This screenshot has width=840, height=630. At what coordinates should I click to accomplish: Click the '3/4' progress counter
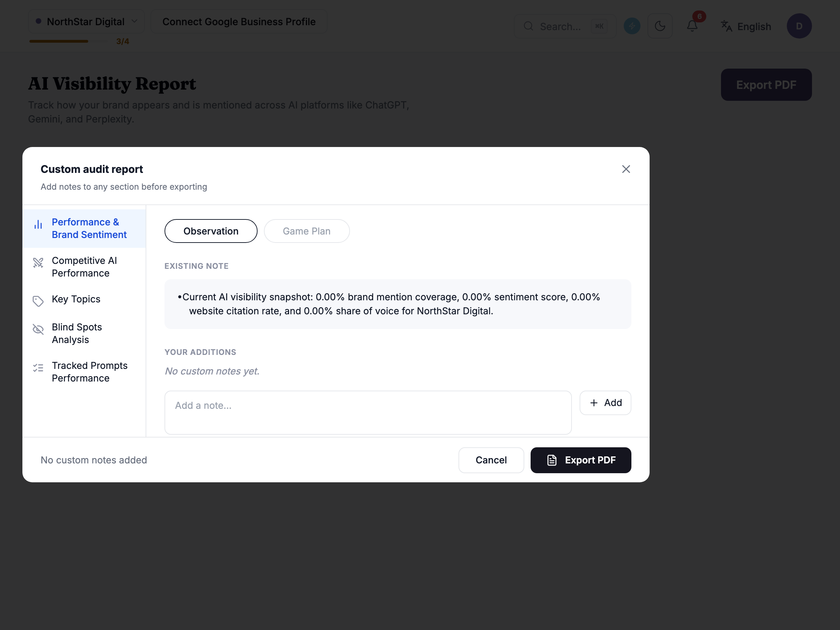tap(122, 41)
